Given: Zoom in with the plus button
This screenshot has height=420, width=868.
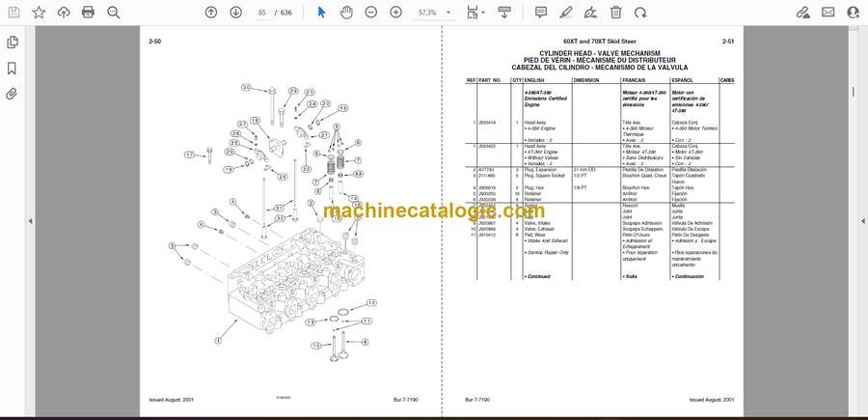Looking at the screenshot, I should coord(395,13).
